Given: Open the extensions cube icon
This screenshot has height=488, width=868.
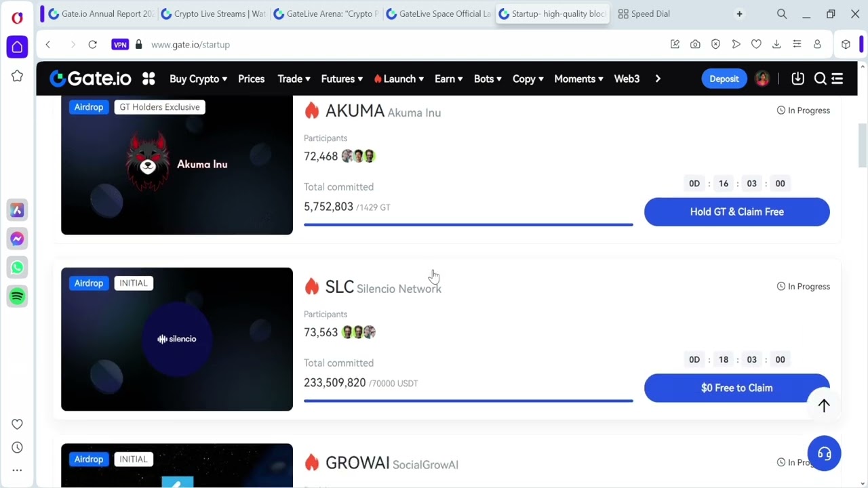Looking at the screenshot, I should click(x=846, y=44).
